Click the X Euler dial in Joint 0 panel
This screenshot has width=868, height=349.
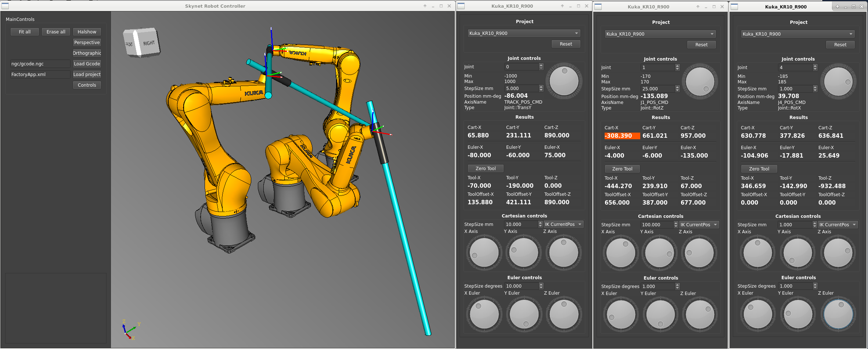pos(484,314)
